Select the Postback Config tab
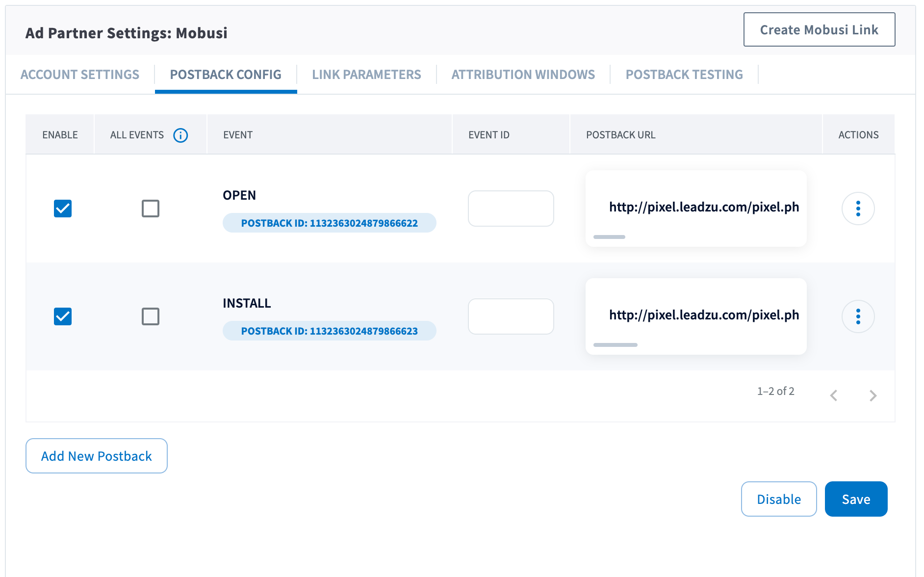 coord(226,75)
